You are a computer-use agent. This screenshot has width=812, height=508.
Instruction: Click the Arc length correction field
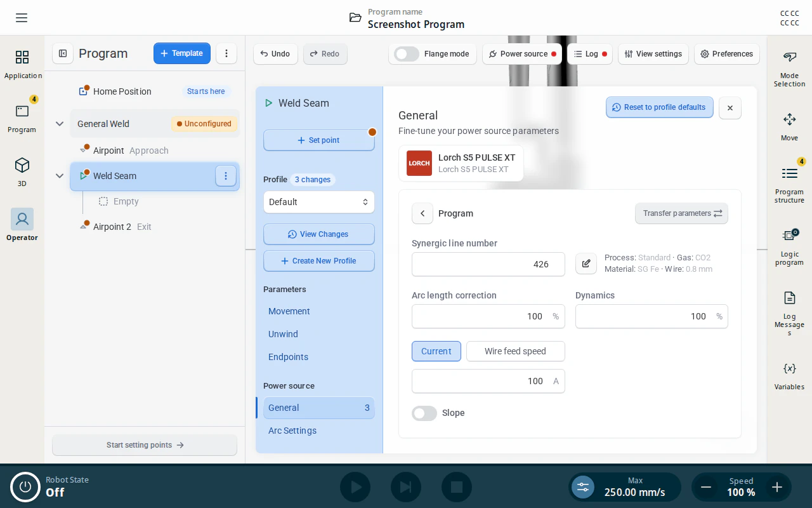(x=488, y=316)
